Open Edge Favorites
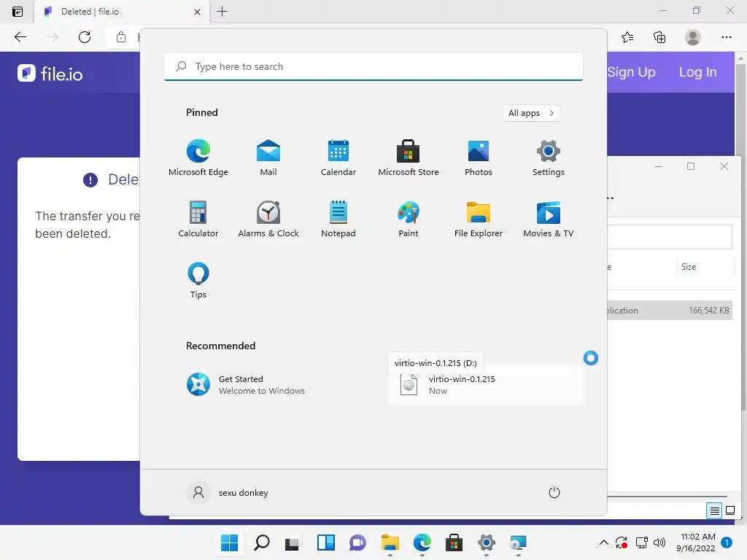747x560 pixels. (x=627, y=36)
